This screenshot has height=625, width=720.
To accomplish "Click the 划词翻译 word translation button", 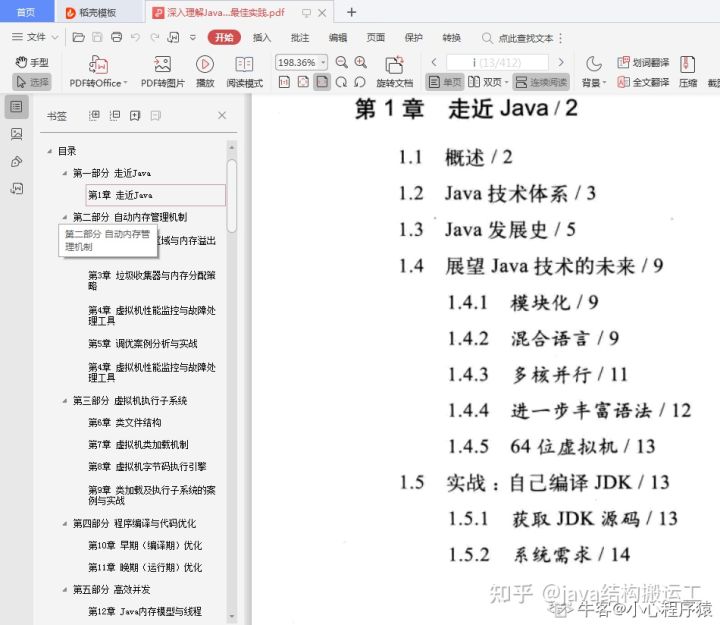I will click(643, 62).
